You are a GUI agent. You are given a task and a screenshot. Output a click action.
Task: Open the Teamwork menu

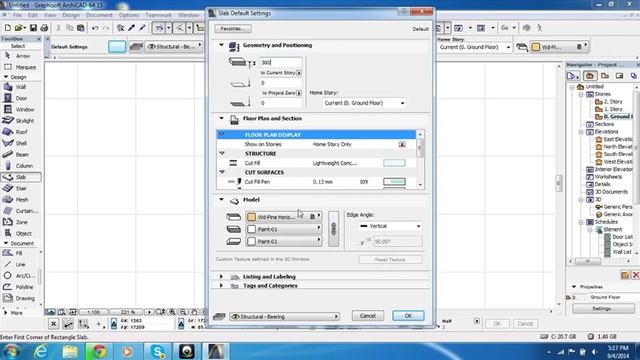158,15
